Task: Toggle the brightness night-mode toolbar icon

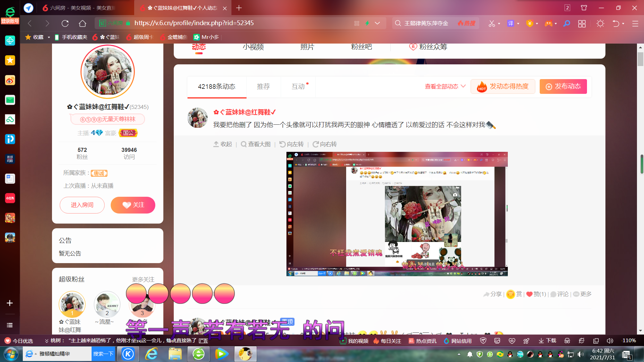Action: (x=600, y=23)
